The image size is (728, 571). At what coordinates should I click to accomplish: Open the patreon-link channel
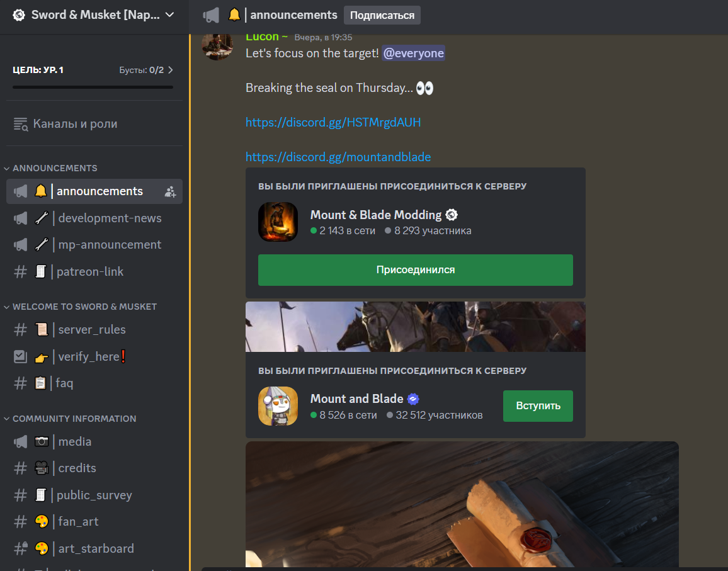[94, 271]
